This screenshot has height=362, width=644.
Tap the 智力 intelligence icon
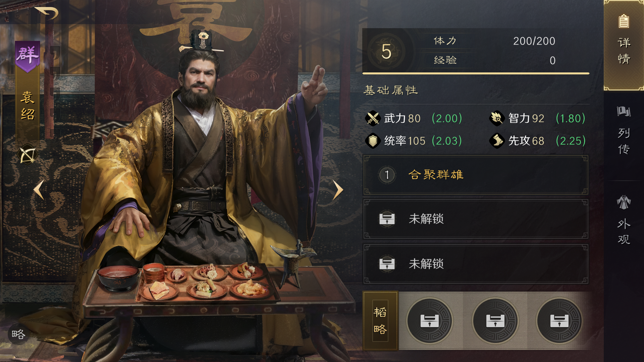497,118
